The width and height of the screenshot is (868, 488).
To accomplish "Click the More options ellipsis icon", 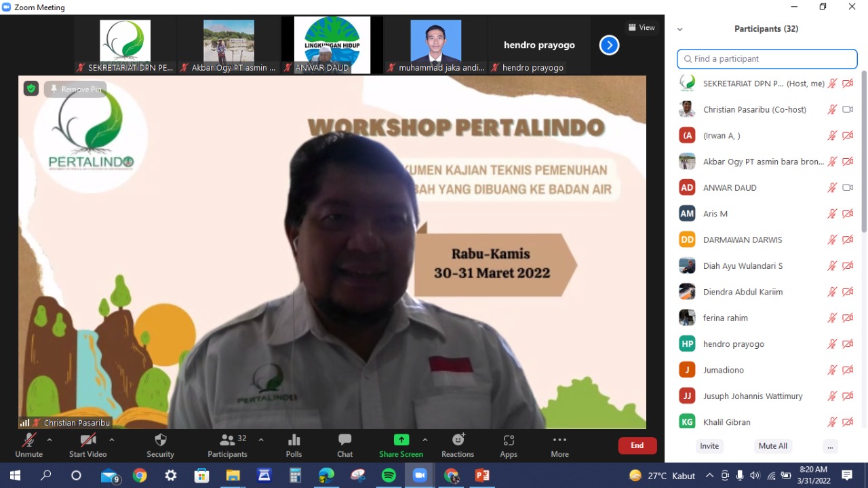I will point(559,440).
